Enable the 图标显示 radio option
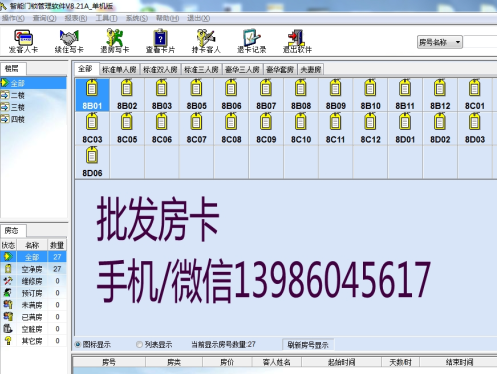The image size is (497, 374). 78,345
